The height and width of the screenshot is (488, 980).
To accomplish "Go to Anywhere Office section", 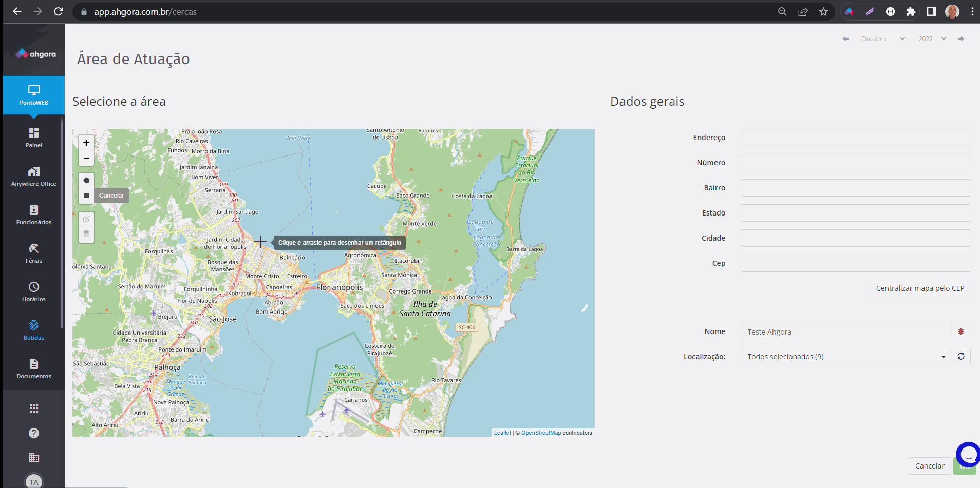I will 34,177.
